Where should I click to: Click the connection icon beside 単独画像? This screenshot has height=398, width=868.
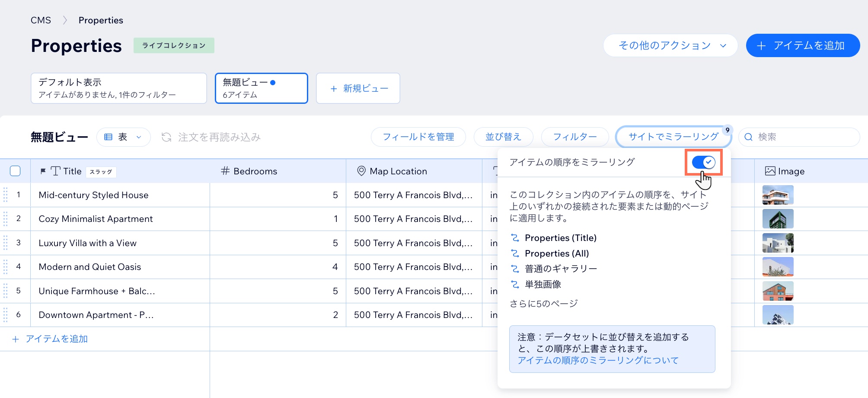coord(515,284)
